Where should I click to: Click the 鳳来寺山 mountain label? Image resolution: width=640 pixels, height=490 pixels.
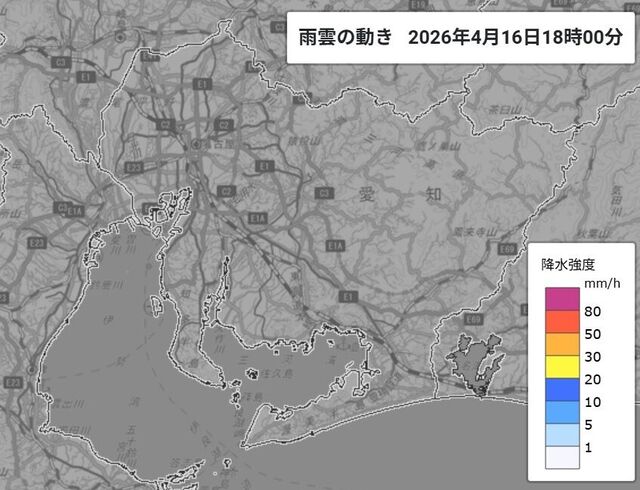[x=476, y=232]
